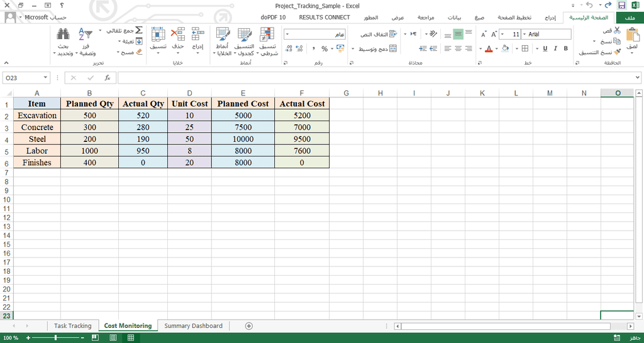This screenshot has width=644, height=343.
Task: Add a new sheet with plus button
Action: click(248, 326)
